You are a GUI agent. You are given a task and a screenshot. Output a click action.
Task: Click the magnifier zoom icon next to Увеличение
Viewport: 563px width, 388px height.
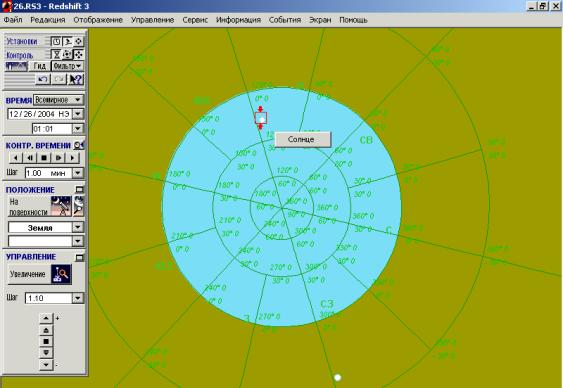tap(61, 274)
